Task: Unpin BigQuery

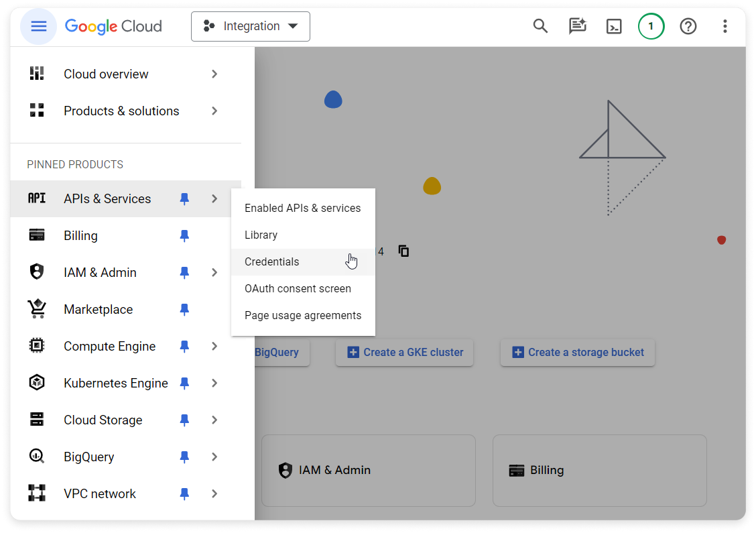Action: 184,457
